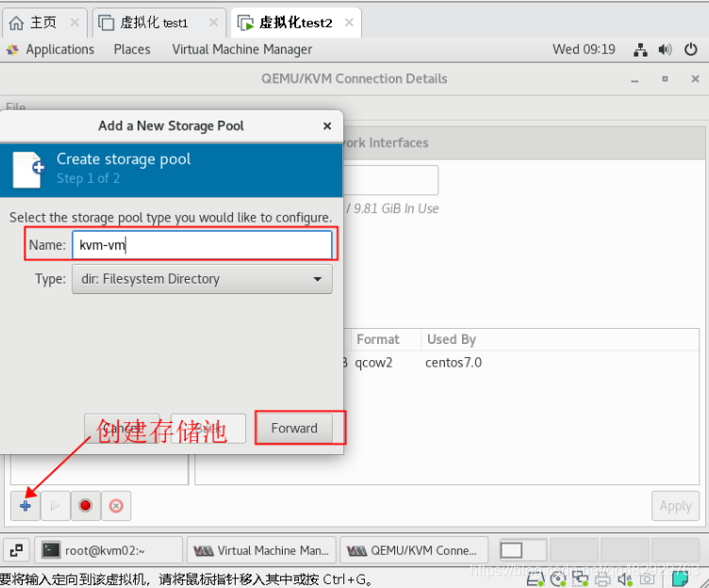Close the 虚拟化 test1 tab
Image resolution: width=709 pixels, height=588 pixels.
pyautogui.click(x=213, y=23)
